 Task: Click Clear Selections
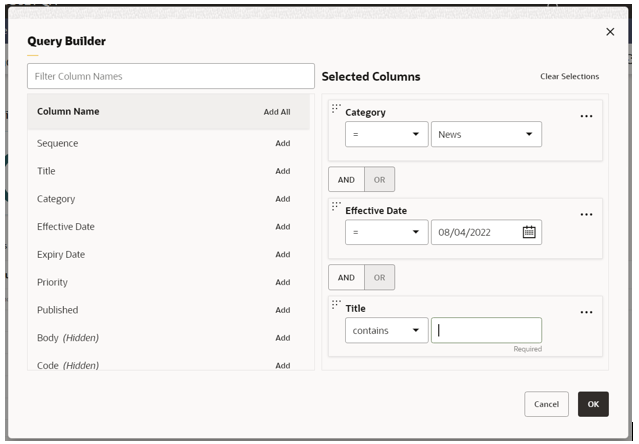pos(569,76)
